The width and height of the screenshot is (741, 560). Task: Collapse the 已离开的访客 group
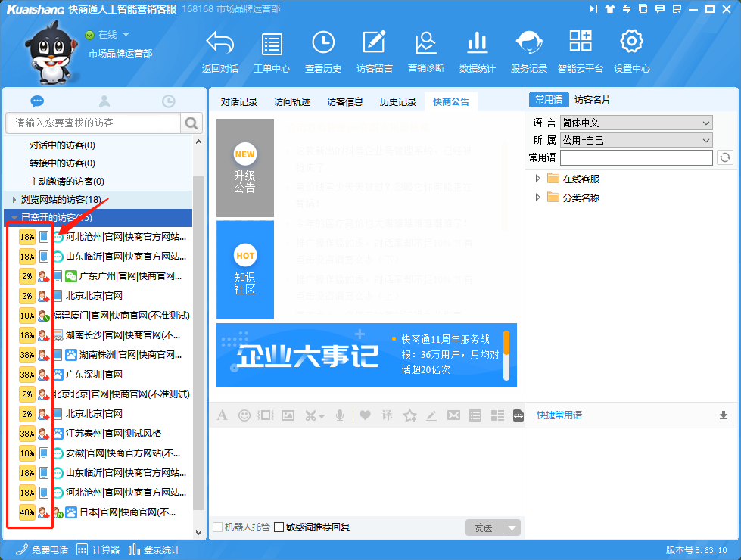coord(14,218)
